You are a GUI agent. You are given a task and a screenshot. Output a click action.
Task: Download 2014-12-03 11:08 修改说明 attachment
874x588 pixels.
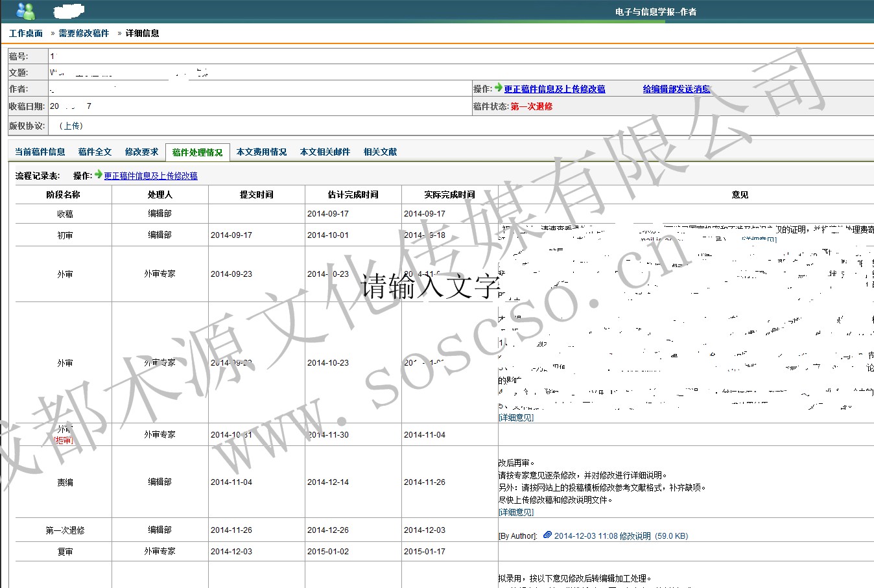[620, 536]
